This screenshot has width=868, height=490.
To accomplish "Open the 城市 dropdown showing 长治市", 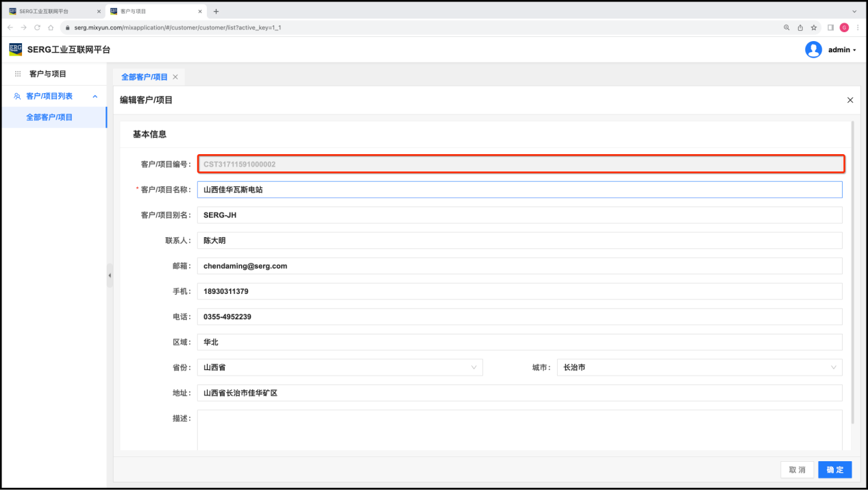I will click(699, 367).
